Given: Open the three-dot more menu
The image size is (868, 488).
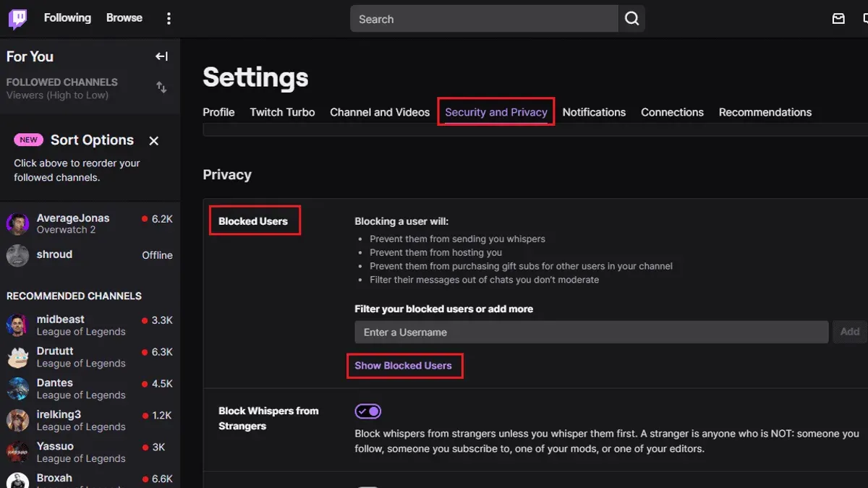Looking at the screenshot, I should coord(169,19).
